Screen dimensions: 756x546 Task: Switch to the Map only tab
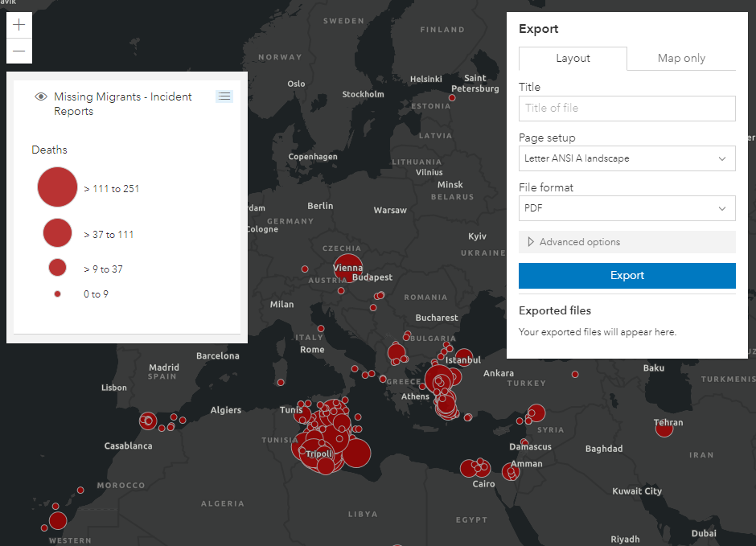681,58
